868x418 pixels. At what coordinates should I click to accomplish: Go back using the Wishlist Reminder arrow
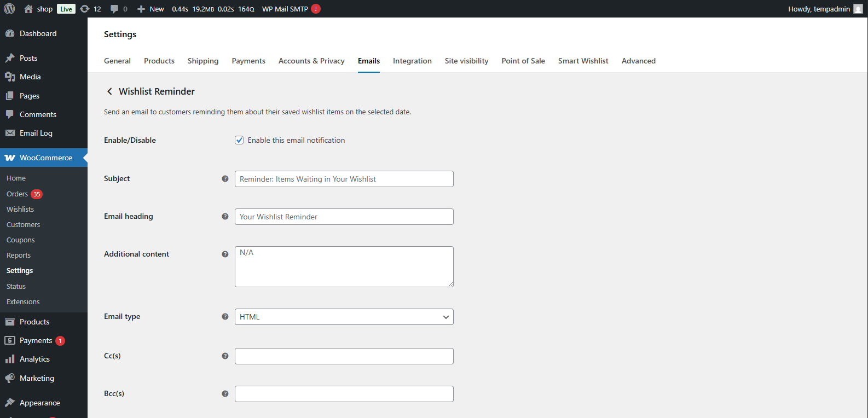[x=109, y=91]
